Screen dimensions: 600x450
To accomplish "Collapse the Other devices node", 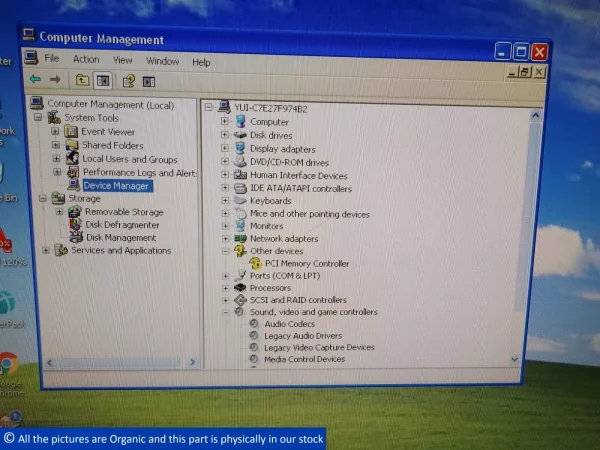I will pyautogui.click(x=226, y=251).
